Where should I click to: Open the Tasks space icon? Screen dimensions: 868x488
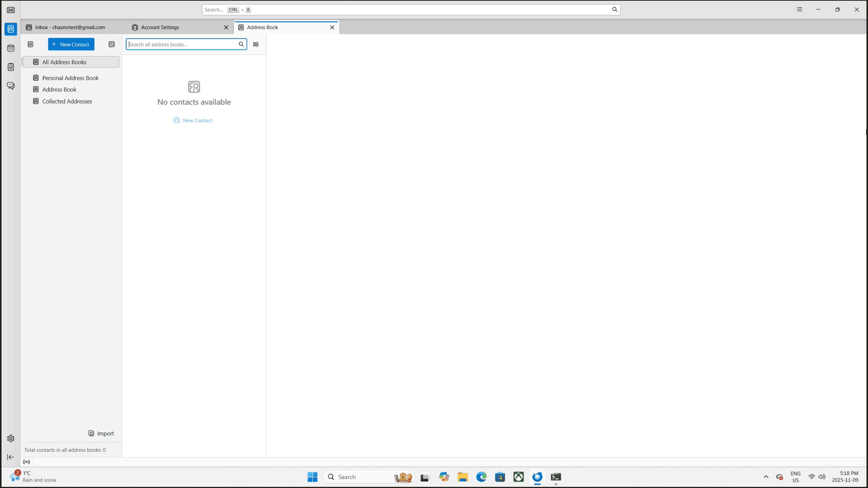click(11, 67)
